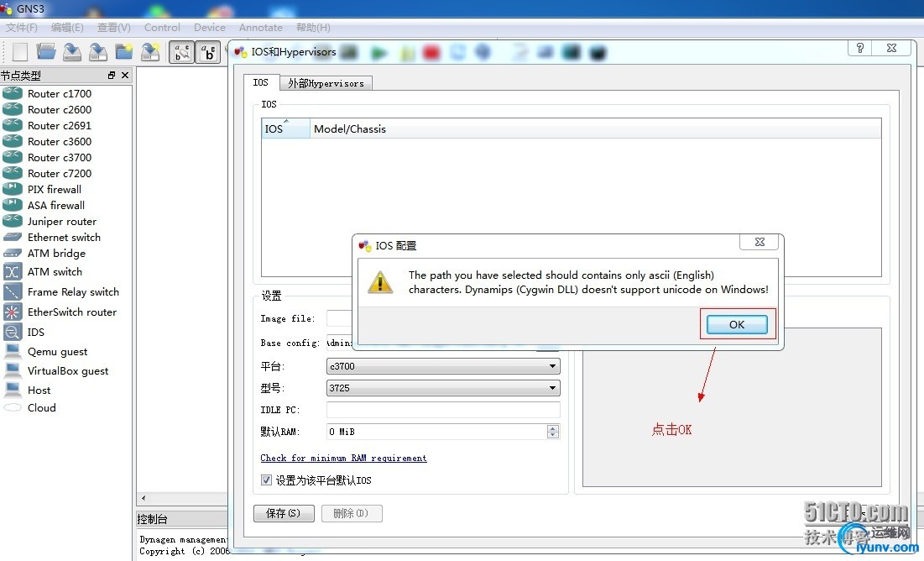Open Check for minimum RAM requirement link

point(343,458)
